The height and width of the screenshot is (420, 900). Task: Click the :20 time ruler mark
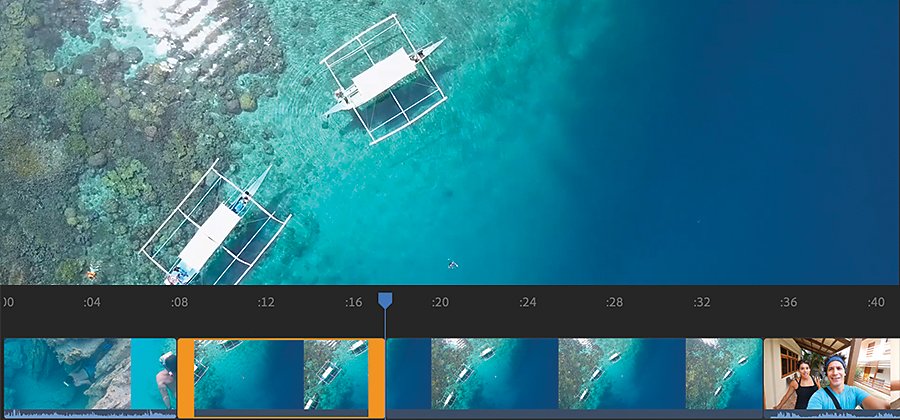click(440, 302)
